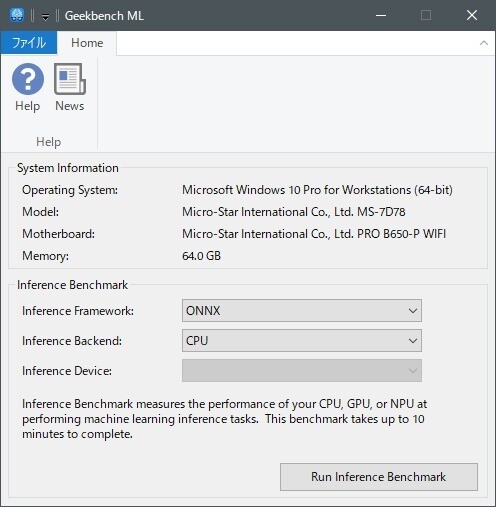Image resolution: width=496 pixels, height=507 pixels.
Task: Click the 'Operating System:' label
Action: click(x=70, y=190)
